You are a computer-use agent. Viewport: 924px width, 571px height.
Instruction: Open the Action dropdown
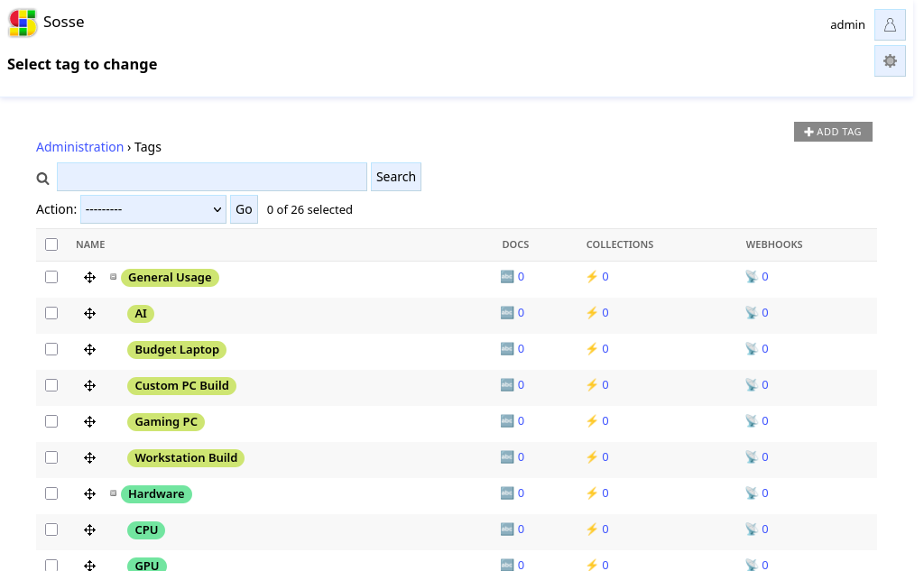tap(153, 209)
